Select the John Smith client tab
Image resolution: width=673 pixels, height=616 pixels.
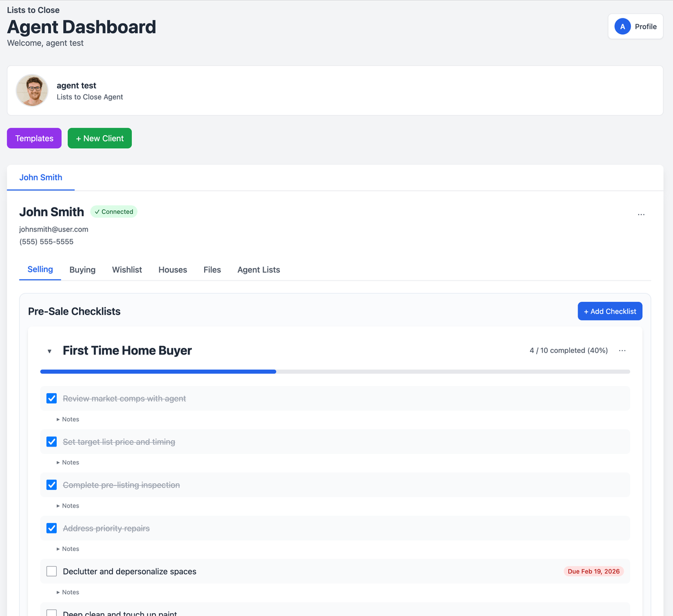(x=40, y=177)
